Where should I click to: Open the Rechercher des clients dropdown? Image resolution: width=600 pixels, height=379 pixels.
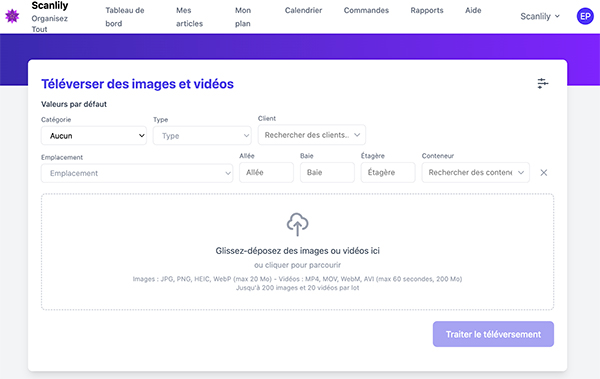(311, 135)
